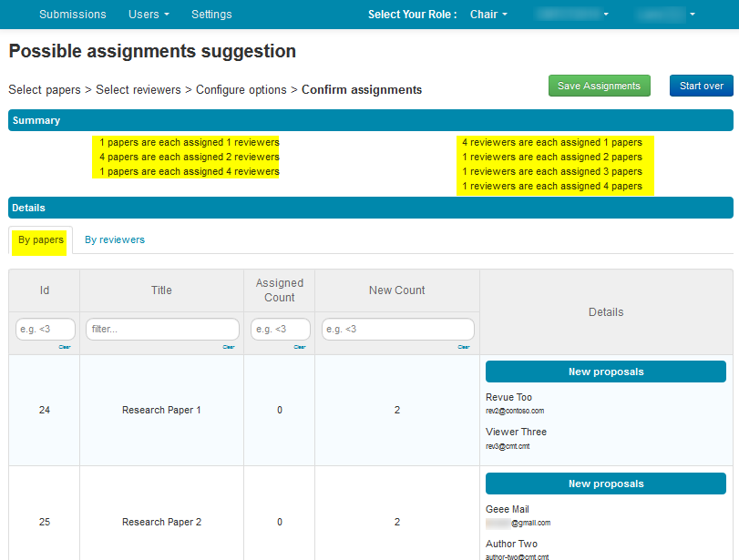This screenshot has width=739, height=560.
Task: Focus the Id filter input
Action: coord(46,329)
